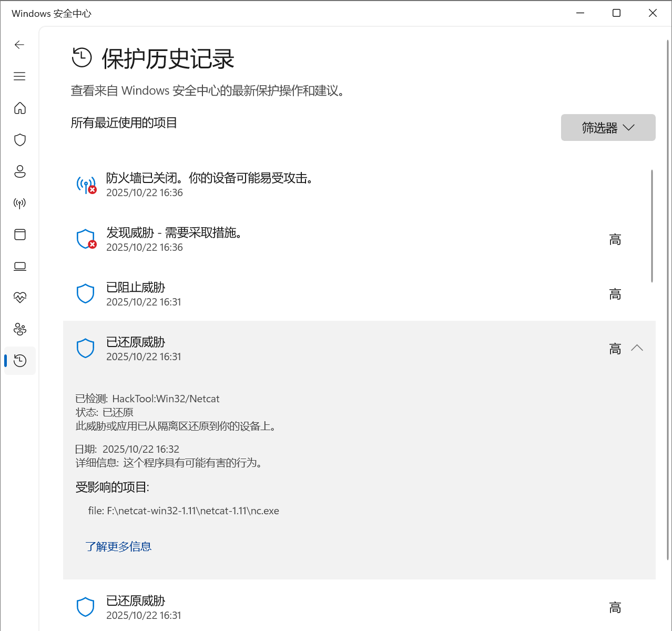The height and width of the screenshot is (631, 672).
Task: Open Virus & threat protection shield icon
Action: (20, 139)
